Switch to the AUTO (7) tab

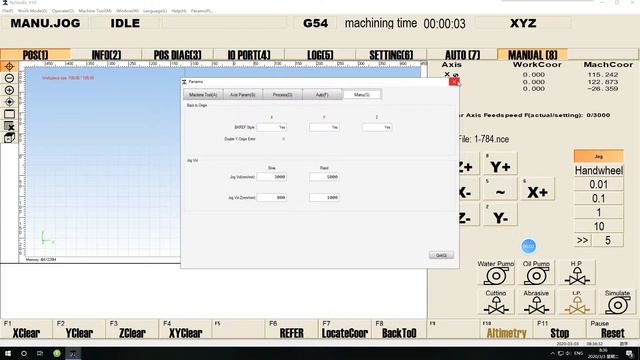462,54
